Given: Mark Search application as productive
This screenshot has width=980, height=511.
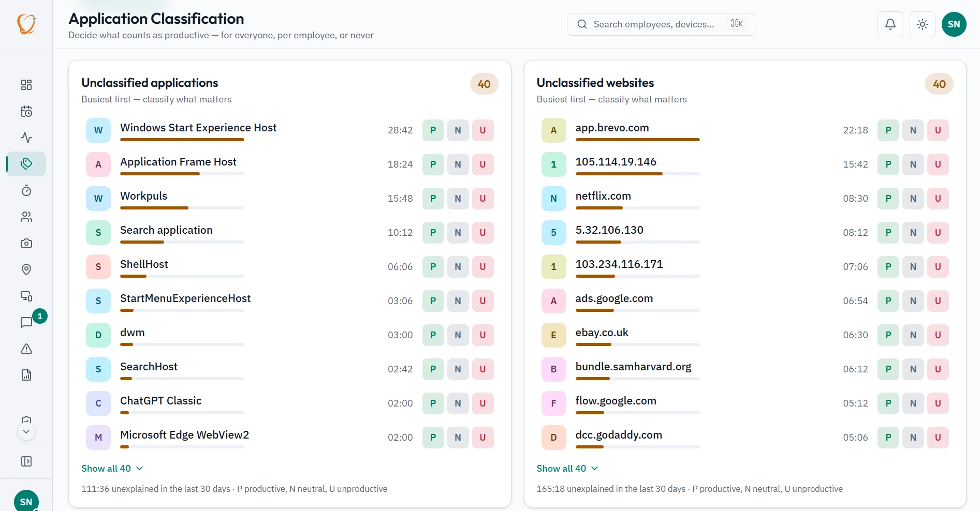Looking at the screenshot, I should (x=433, y=233).
